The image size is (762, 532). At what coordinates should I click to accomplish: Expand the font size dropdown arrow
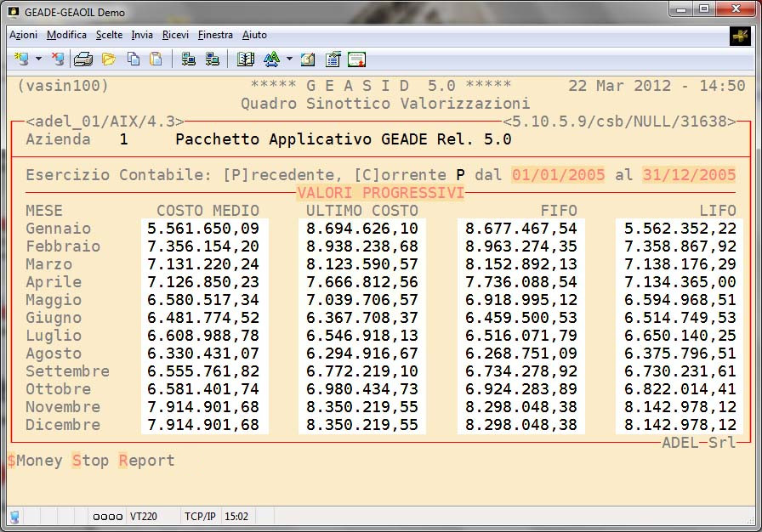289,59
